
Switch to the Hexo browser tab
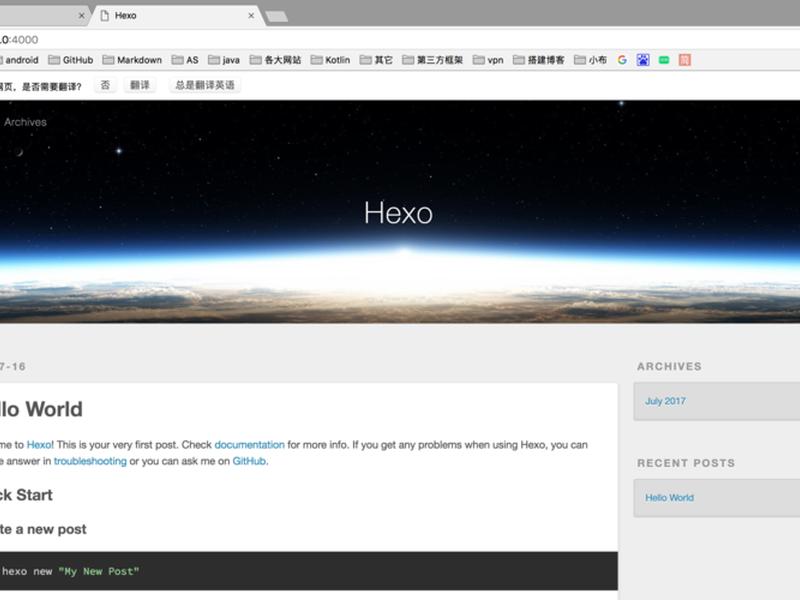[176, 16]
